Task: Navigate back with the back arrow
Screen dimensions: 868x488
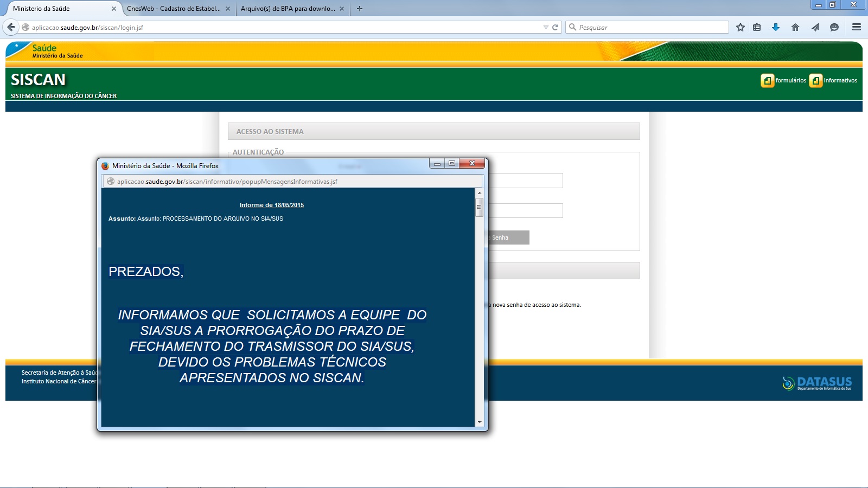Action: coord(11,27)
